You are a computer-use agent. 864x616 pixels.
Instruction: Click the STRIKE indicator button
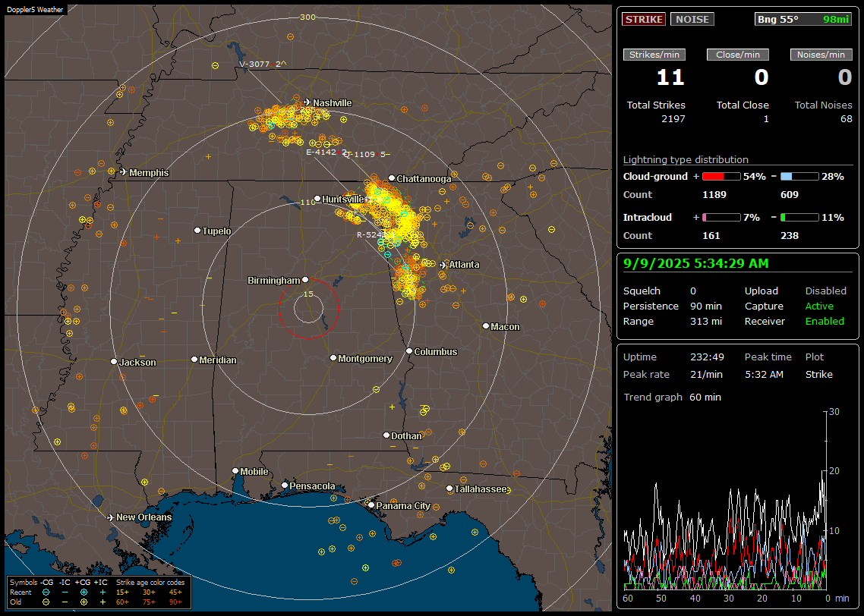pyautogui.click(x=644, y=19)
